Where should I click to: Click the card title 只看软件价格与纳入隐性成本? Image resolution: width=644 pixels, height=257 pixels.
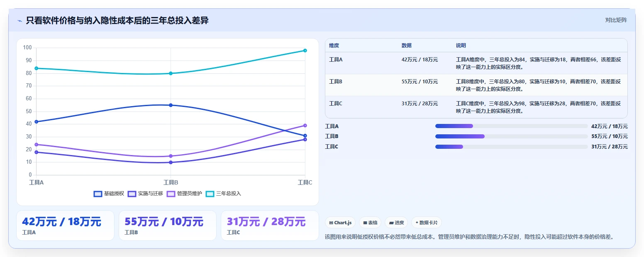point(117,21)
